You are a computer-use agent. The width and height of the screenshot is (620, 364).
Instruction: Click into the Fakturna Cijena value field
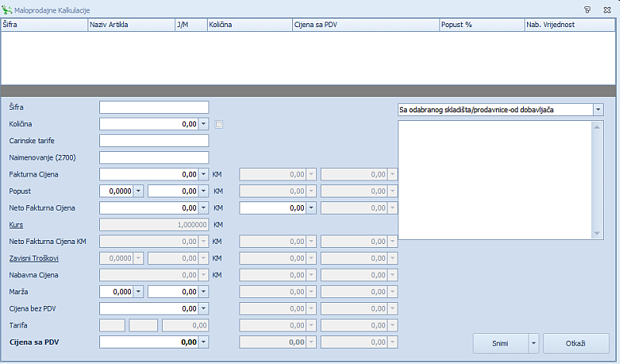tap(149, 174)
